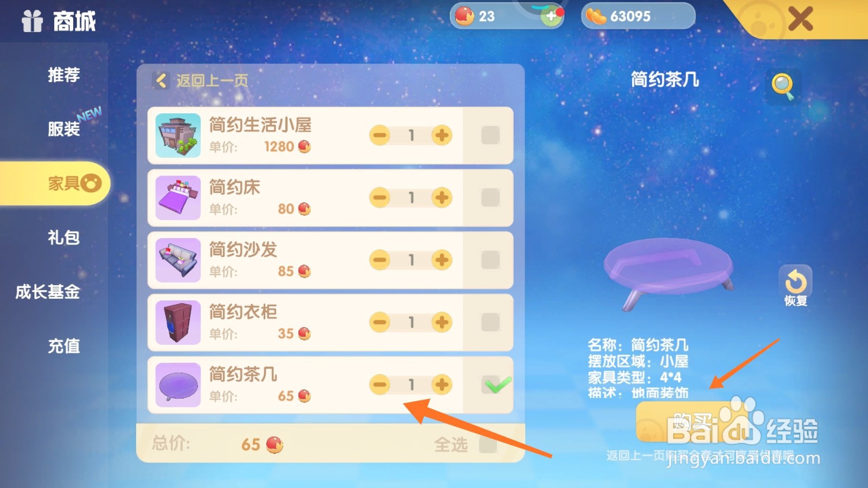Viewport: 868px width, 488px height.
Task: Add more red fruit currency with plus icon
Action: point(551,16)
